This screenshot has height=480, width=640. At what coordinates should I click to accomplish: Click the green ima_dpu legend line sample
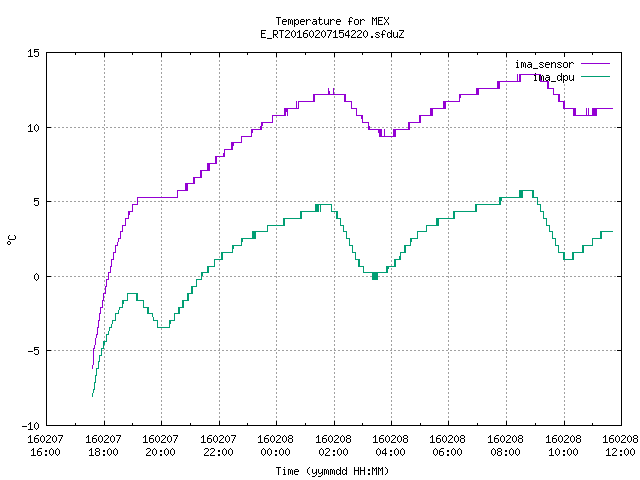(595, 76)
